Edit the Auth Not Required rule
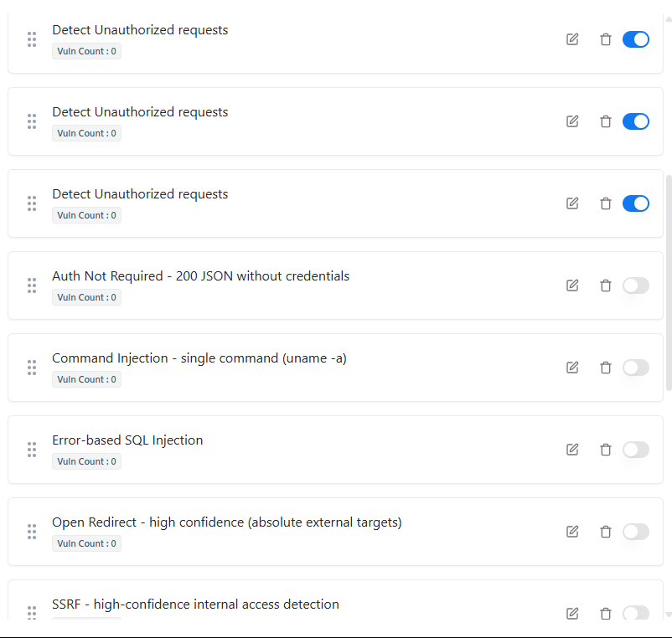Image resolution: width=672 pixels, height=638 pixels. tap(572, 286)
